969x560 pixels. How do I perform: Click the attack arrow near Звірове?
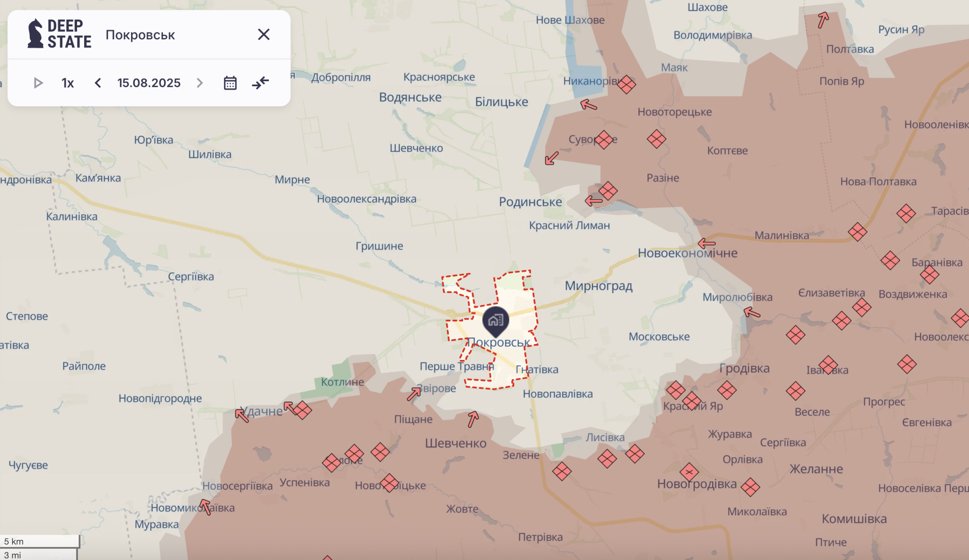click(414, 394)
